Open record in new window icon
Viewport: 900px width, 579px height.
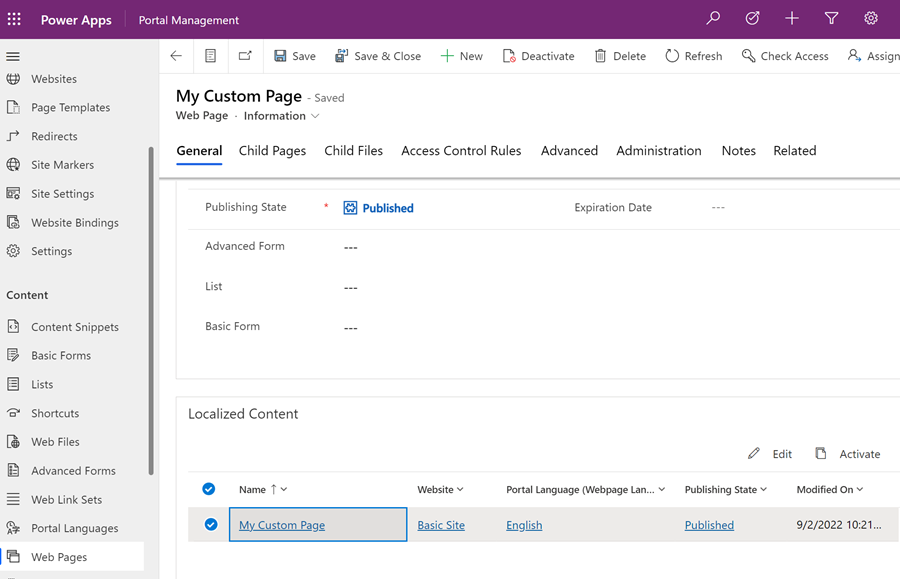coord(243,56)
